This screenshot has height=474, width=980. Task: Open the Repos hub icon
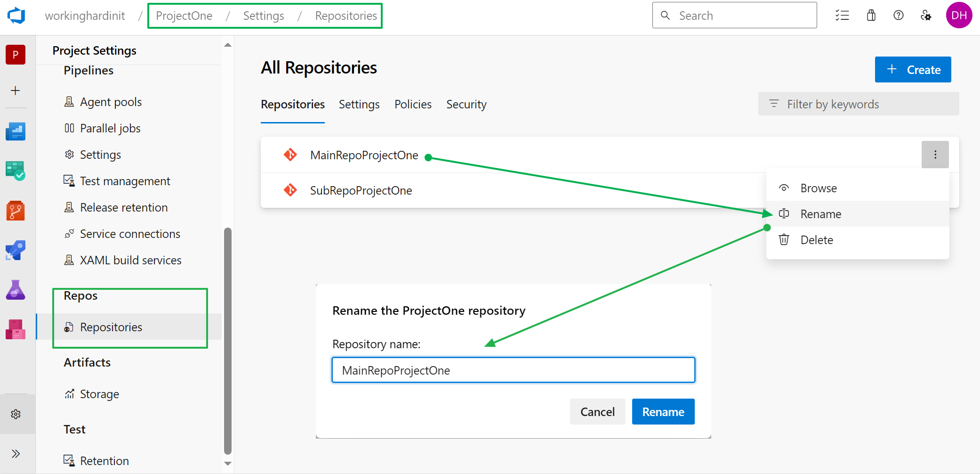(x=16, y=211)
